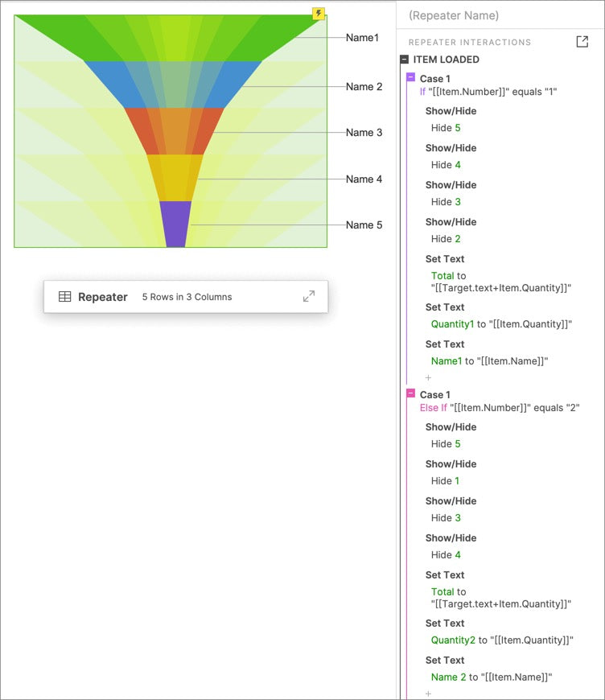Collapse the purple Case 1 block
This screenshot has height=700, width=605.
point(411,77)
